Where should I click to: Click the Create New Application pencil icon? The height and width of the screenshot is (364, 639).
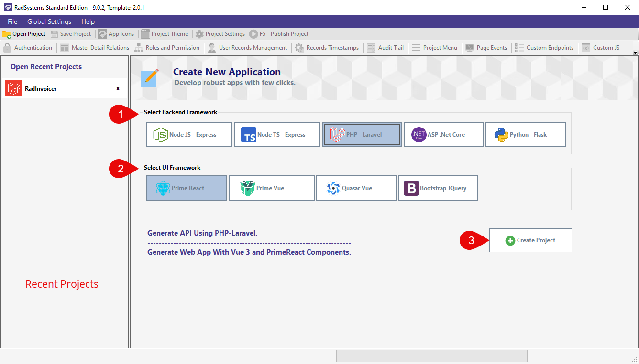click(149, 77)
